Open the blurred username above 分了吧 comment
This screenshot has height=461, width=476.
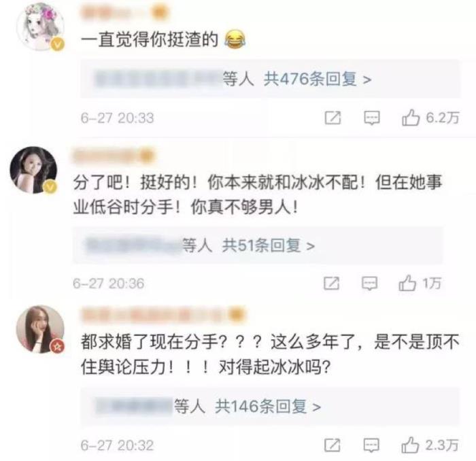coord(114,156)
